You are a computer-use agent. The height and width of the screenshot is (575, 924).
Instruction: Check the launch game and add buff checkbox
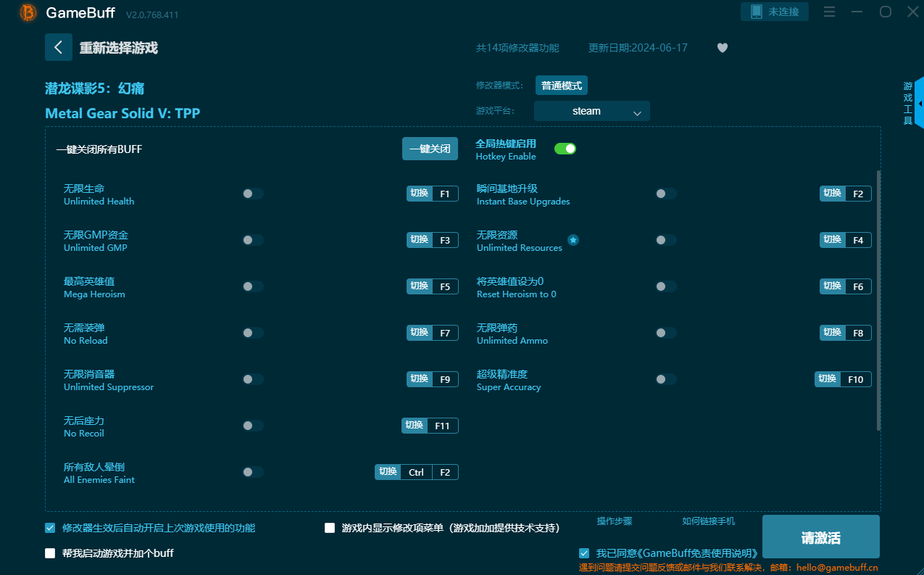[x=50, y=553]
